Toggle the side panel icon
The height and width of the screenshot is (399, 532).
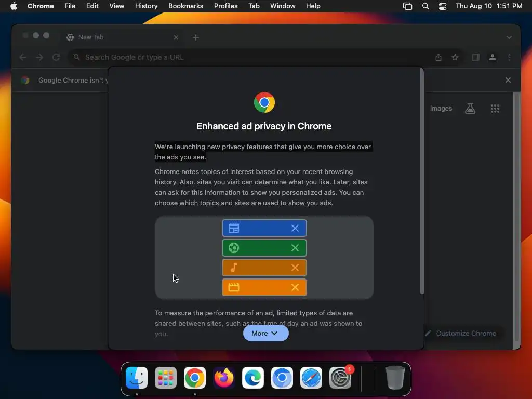coord(476,57)
